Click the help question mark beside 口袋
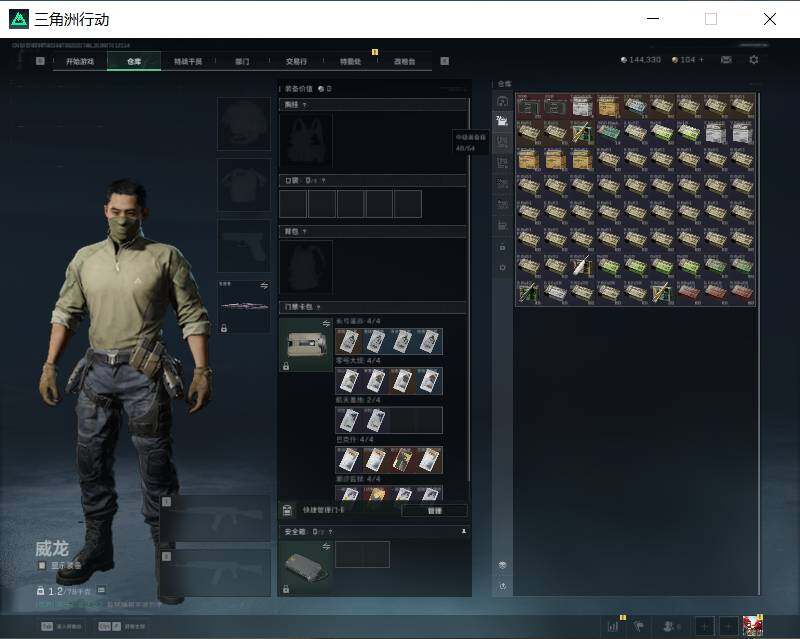Image resolution: width=800 pixels, height=639 pixels. coord(323,181)
